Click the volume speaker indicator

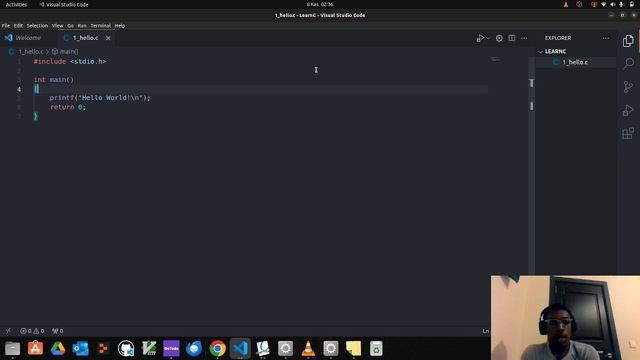tap(613, 4)
